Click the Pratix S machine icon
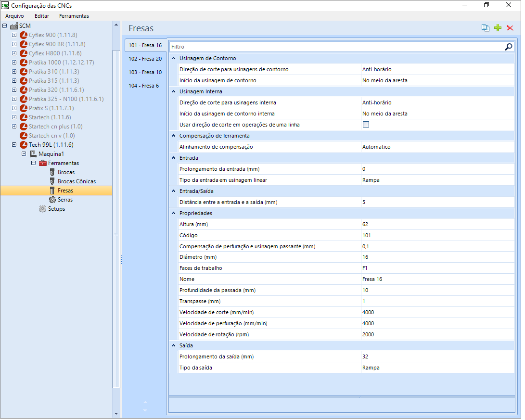Screen dimensions: 525x420 [24, 109]
